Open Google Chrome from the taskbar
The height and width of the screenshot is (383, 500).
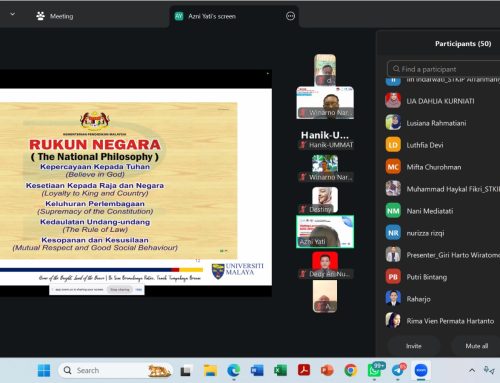click(350, 370)
